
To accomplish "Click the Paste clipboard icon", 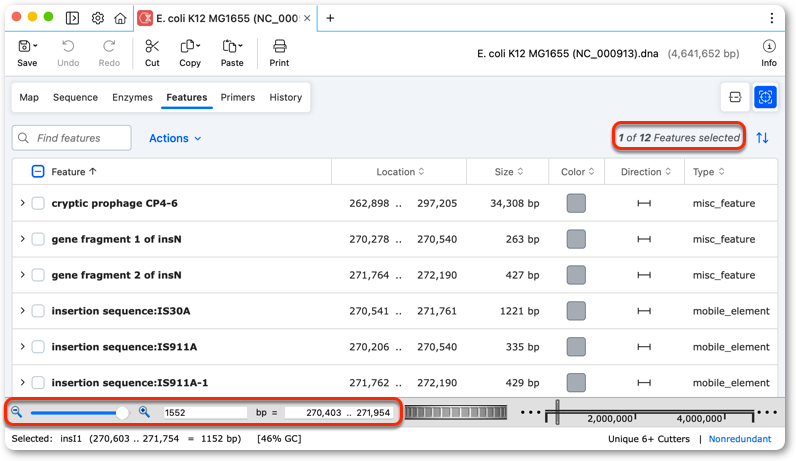I will coord(229,46).
